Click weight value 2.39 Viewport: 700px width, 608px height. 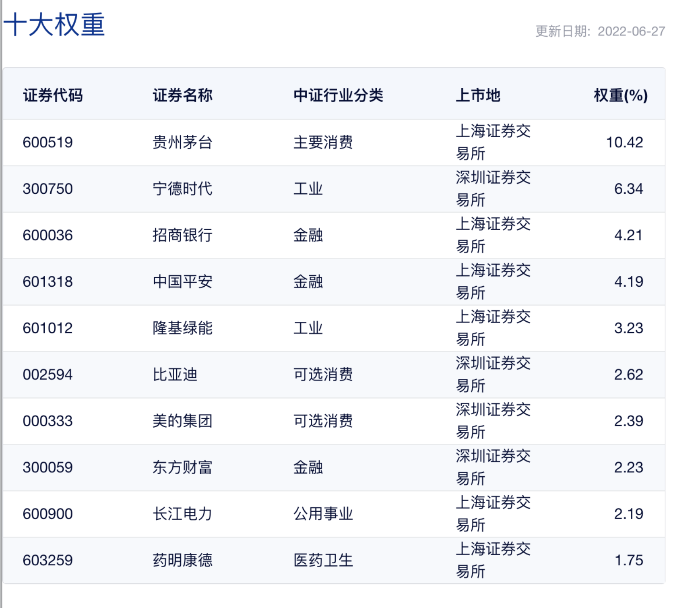pyautogui.click(x=629, y=421)
